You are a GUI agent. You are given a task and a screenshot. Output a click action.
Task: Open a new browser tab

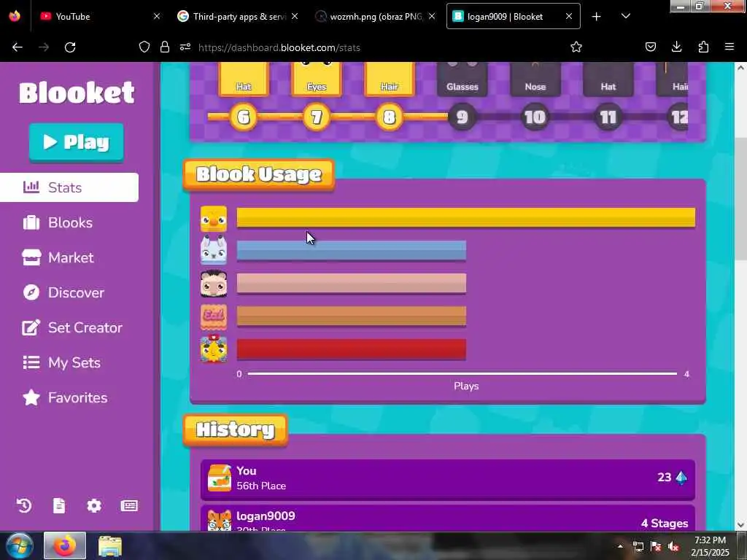pos(596,16)
